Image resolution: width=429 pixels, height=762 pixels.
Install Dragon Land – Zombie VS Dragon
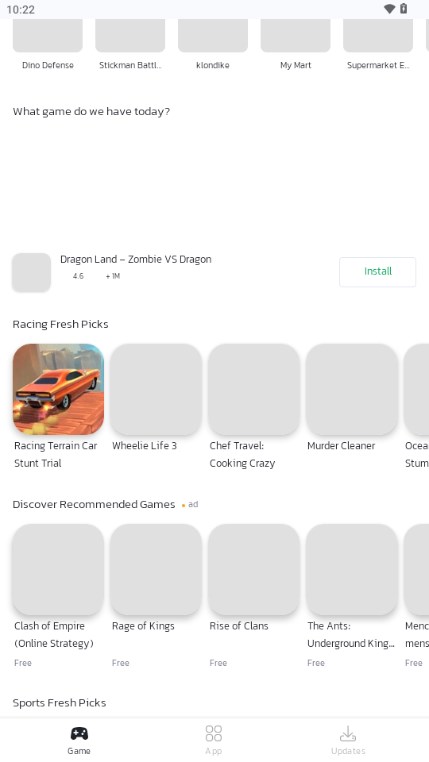point(378,272)
